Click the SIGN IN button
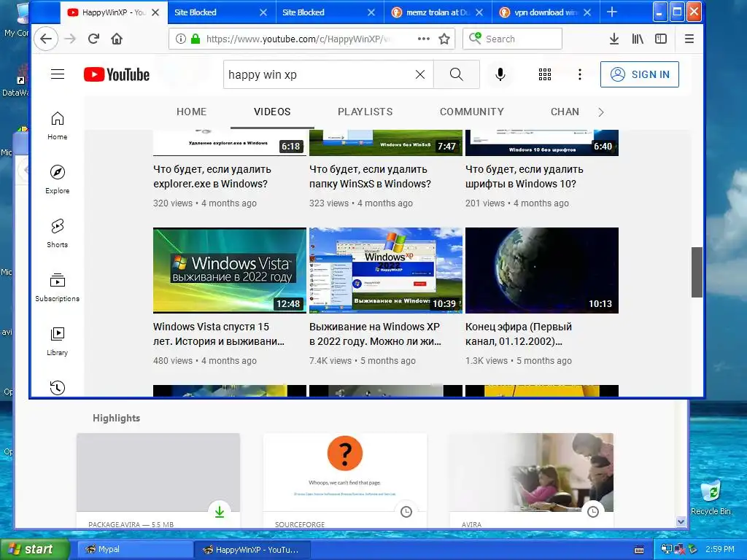Image resolution: width=747 pixels, height=560 pixels. (639, 74)
